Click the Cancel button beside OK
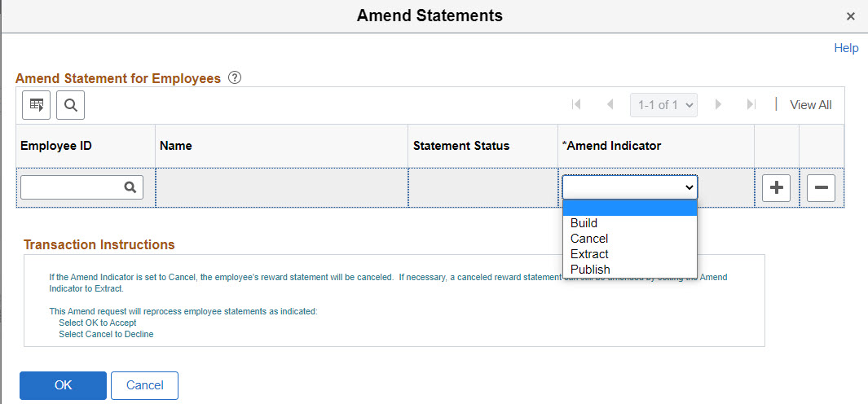This screenshot has width=868, height=404. tap(144, 385)
